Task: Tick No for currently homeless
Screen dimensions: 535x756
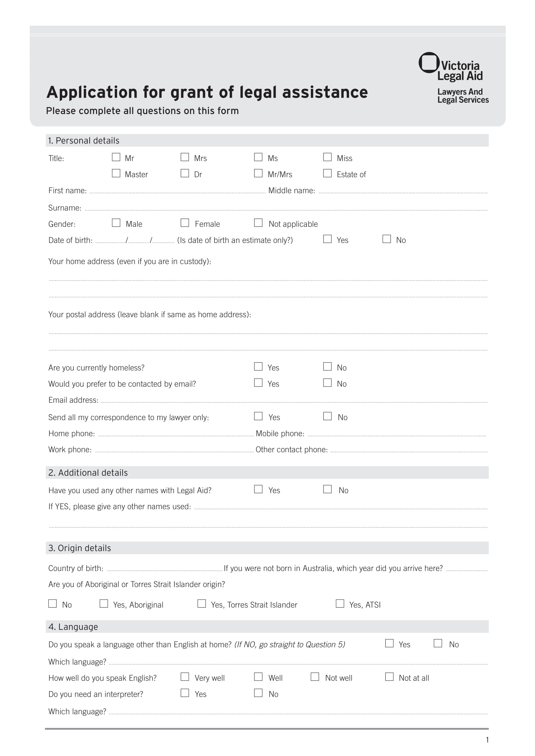Action: (327, 367)
